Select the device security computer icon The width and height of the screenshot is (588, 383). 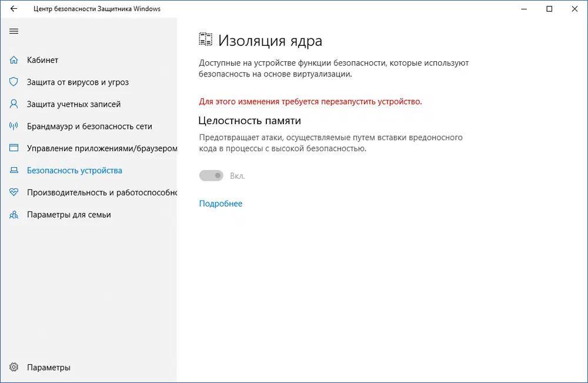(x=14, y=170)
